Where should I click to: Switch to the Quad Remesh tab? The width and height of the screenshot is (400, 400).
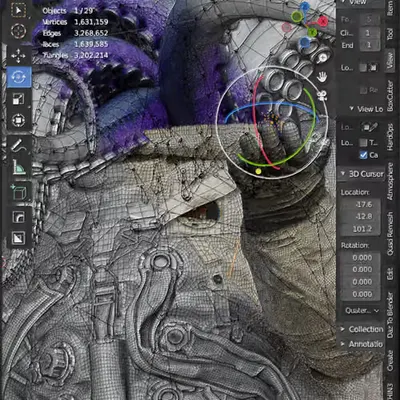pos(390,234)
